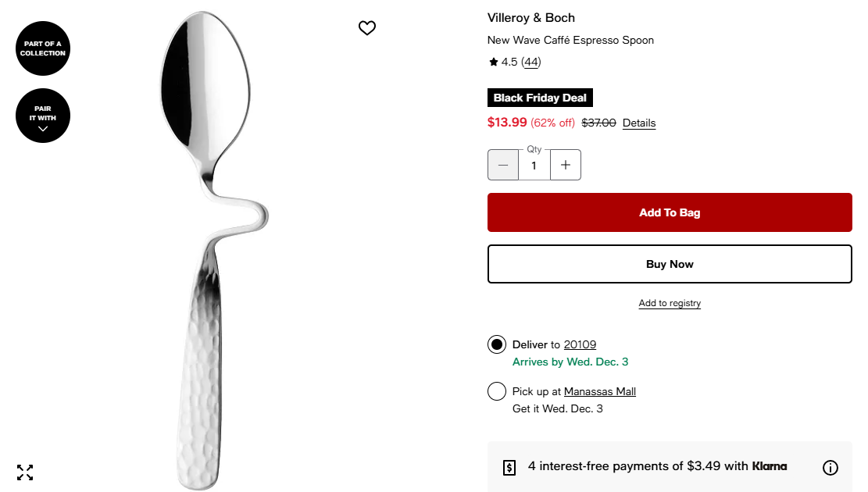Open the fullscreen image expand icon
Image resolution: width=868 pixels, height=492 pixels.
[x=25, y=472]
